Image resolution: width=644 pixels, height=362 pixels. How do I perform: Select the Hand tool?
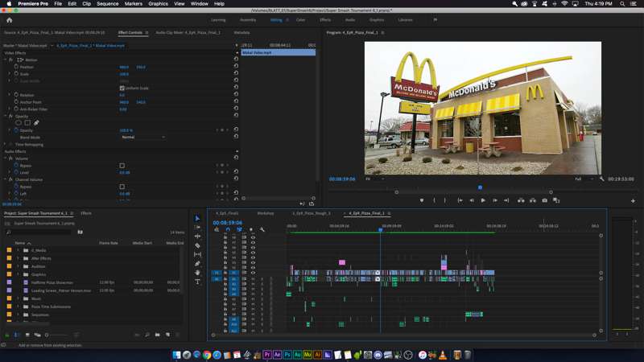click(197, 273)
